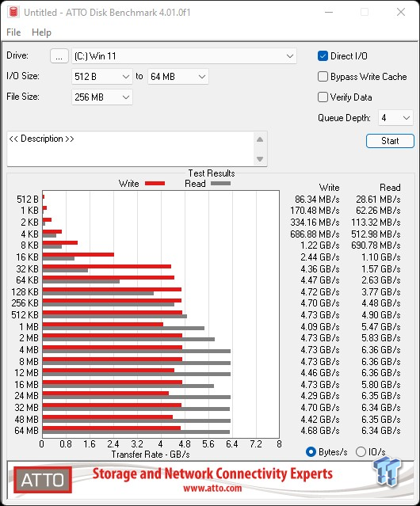Viewport: 420px width, 506px height.
Task: Open the 512 B minimum I/O size dropdown
Action: pyautogui.click(x=102, y=77)
